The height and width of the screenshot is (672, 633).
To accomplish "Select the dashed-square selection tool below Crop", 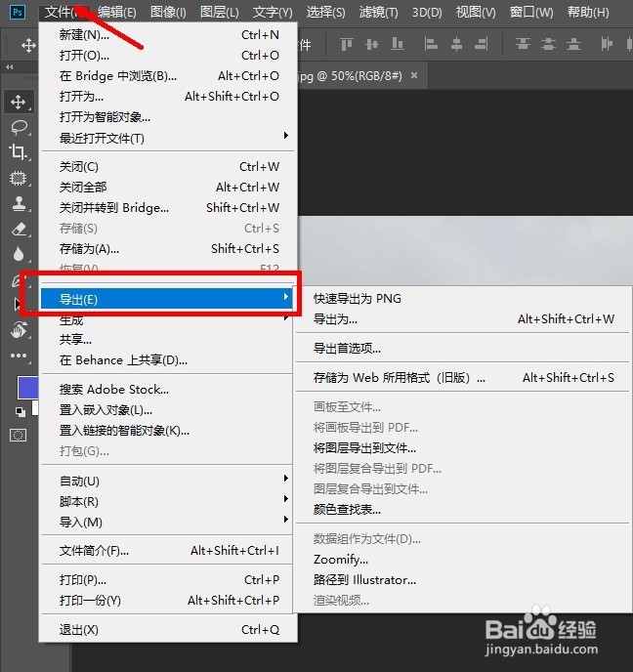I will coord(18,178).
